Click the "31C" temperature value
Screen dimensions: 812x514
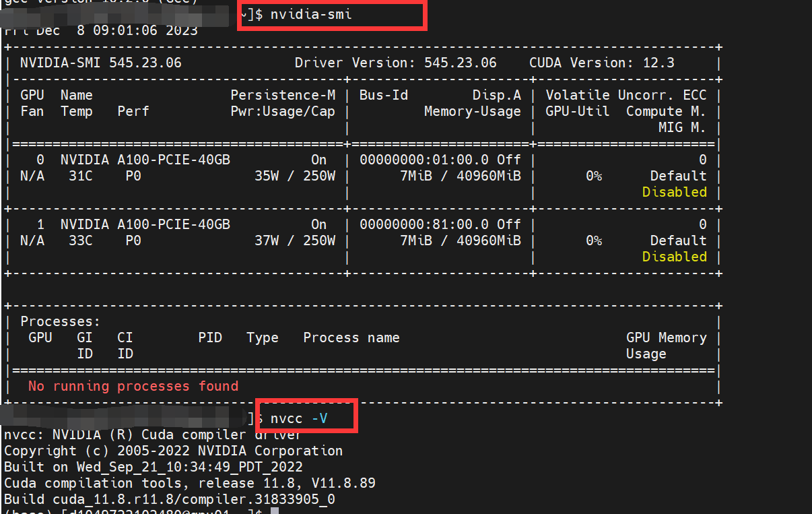[81, 176]
